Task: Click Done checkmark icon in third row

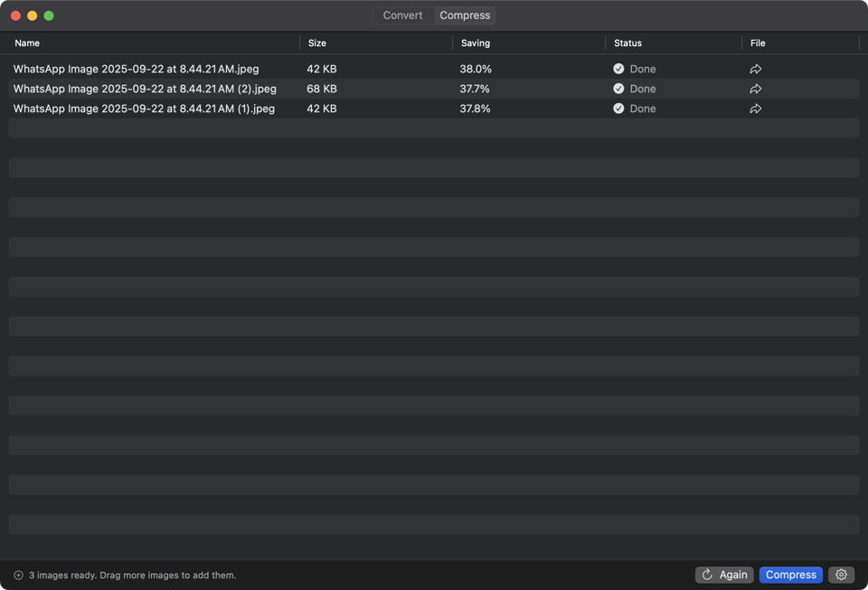Action: click(x=618, y=109)
